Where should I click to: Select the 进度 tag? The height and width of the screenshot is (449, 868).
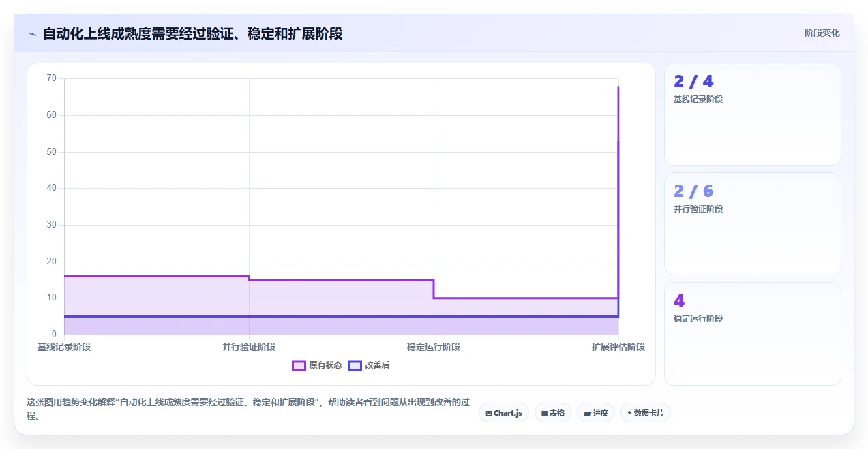click(x=596, y=413)
